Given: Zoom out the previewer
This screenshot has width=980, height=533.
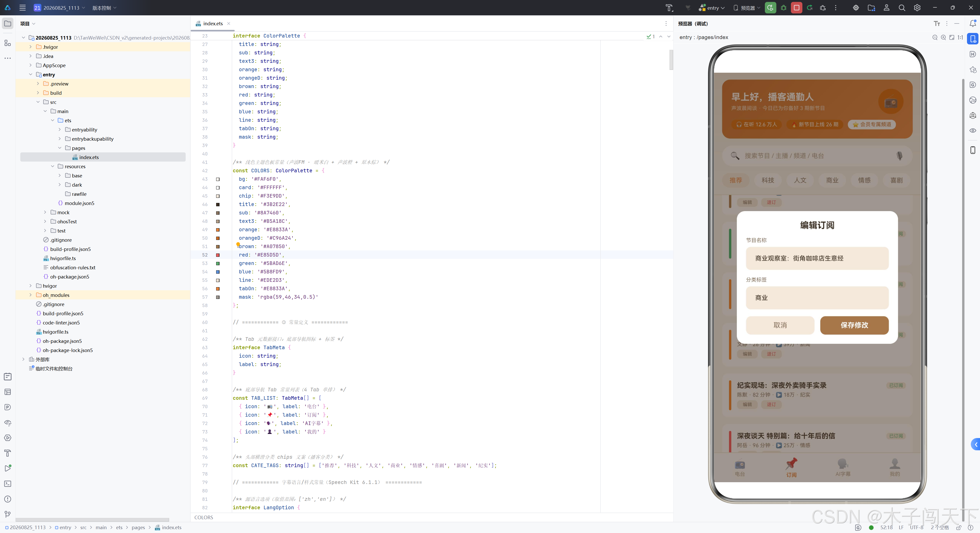Looking at the screenshot, I should point(935,37).
